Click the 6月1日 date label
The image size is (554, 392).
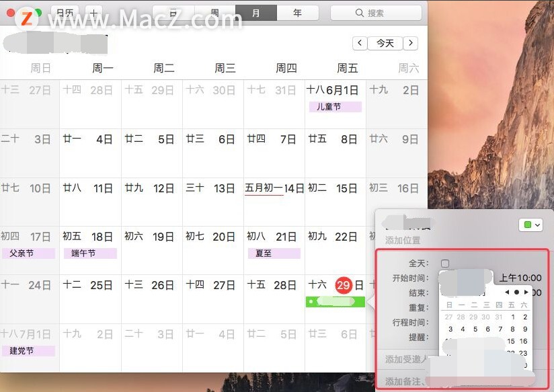(x=342, y=90)
